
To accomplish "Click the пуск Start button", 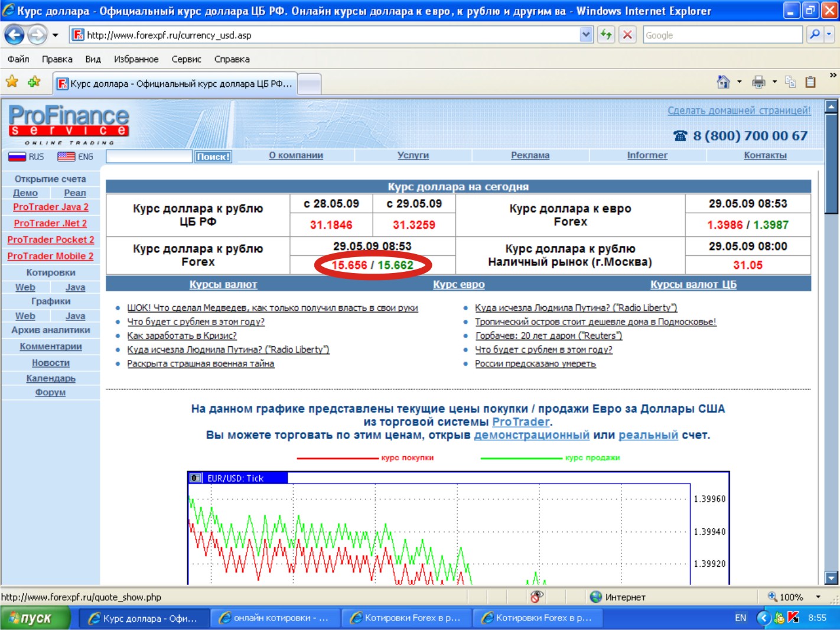I will point(35,618).
